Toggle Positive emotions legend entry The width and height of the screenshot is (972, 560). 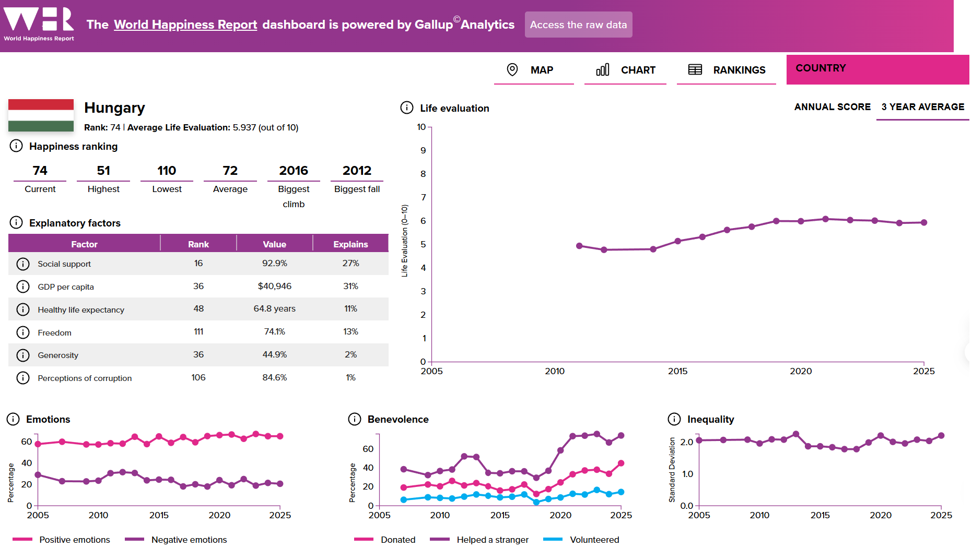pyautogui.click(x=61, y=540)
